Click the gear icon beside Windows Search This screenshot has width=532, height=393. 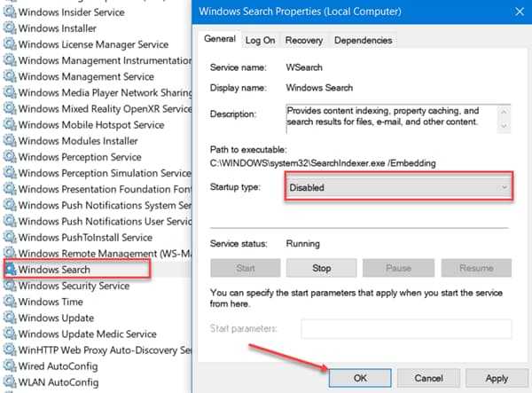point(10,270)
